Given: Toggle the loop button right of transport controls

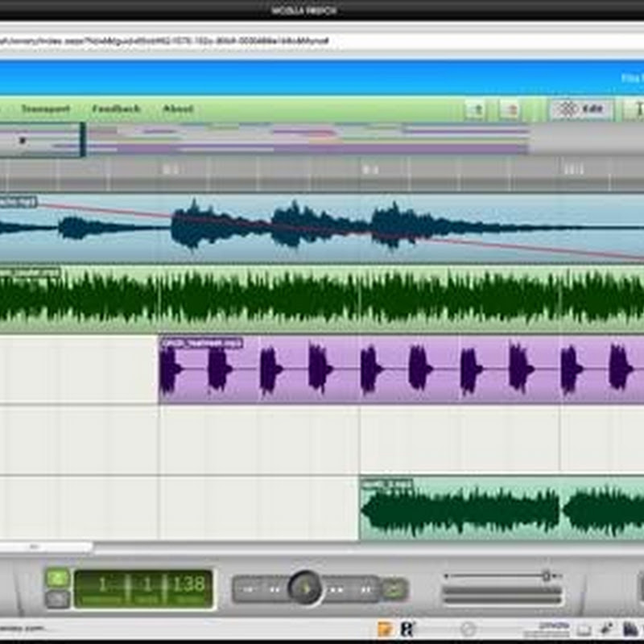Looking at the screenshot, I should point(394,589).
